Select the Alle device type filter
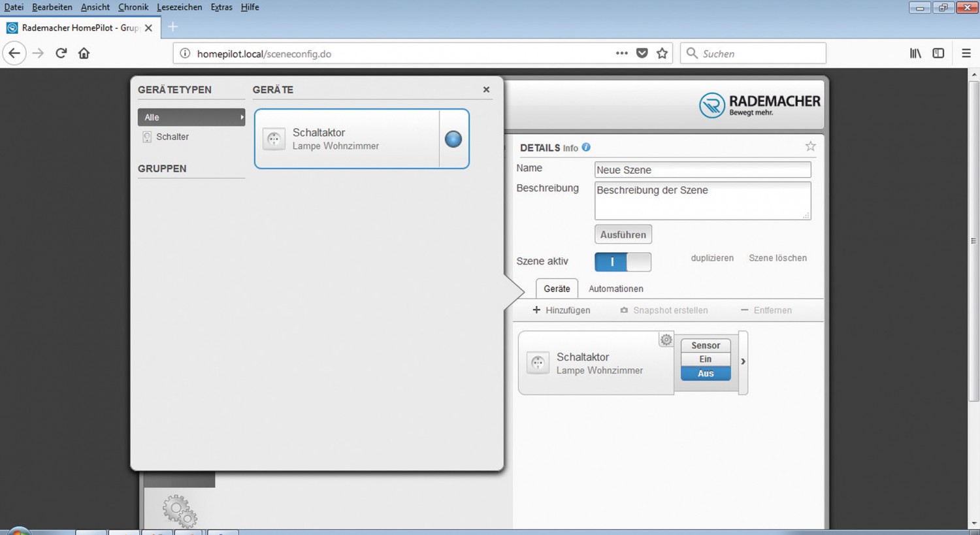Image resolution: width=980 pixels, height=535 pixels. (x=191, y=117)
